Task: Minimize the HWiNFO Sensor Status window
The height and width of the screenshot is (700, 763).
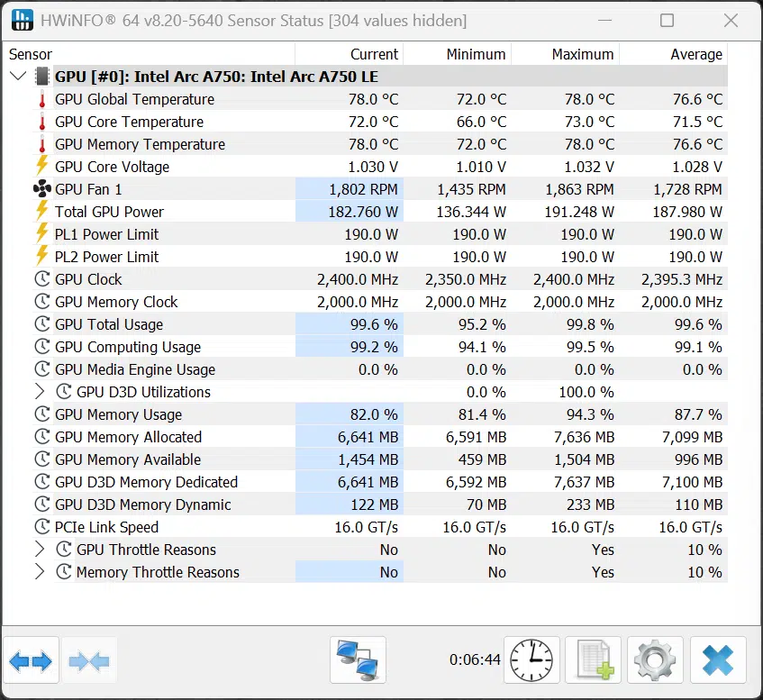Action: point(604,21)
